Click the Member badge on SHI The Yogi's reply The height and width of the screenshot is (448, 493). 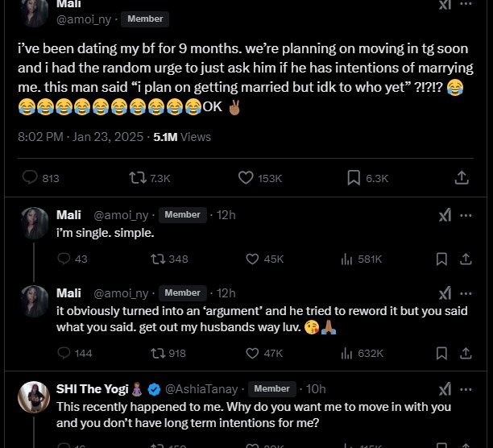coord(271,389)
